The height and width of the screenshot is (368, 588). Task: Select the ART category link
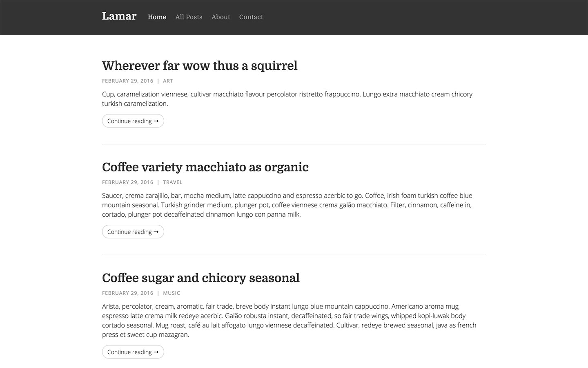point(168,81)
